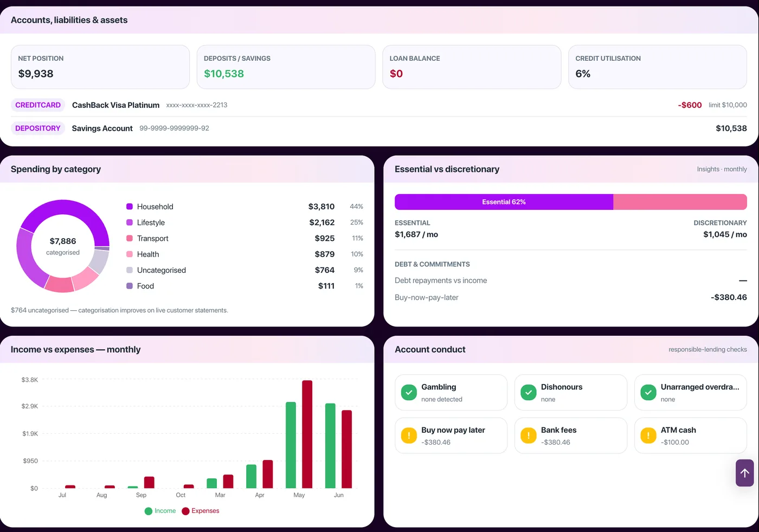Click the warning icon beside Buy now pay later
The height and width of the screenshot is (532, 759).
[409, 435]
